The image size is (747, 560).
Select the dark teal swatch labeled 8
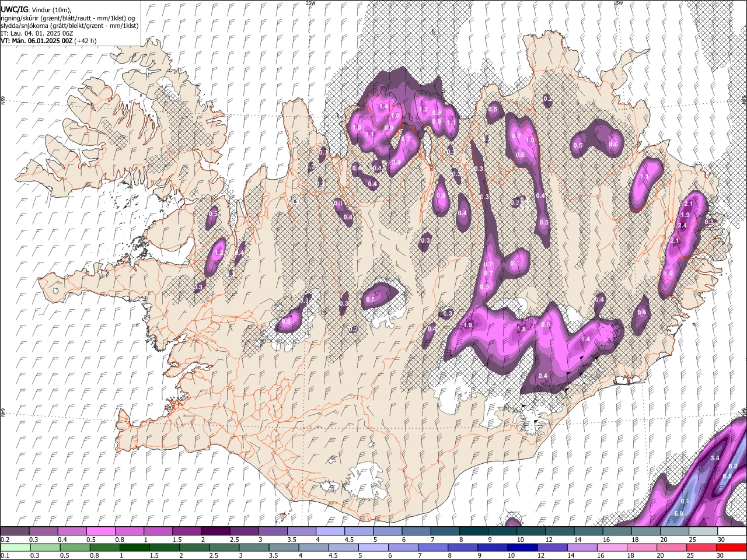(473, 531)
